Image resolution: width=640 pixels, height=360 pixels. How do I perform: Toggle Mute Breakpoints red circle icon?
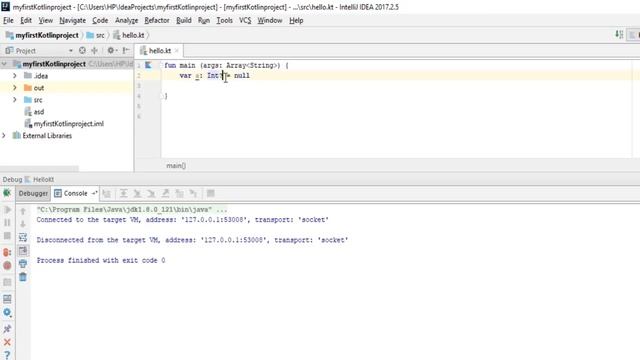[x=7, y=266]
